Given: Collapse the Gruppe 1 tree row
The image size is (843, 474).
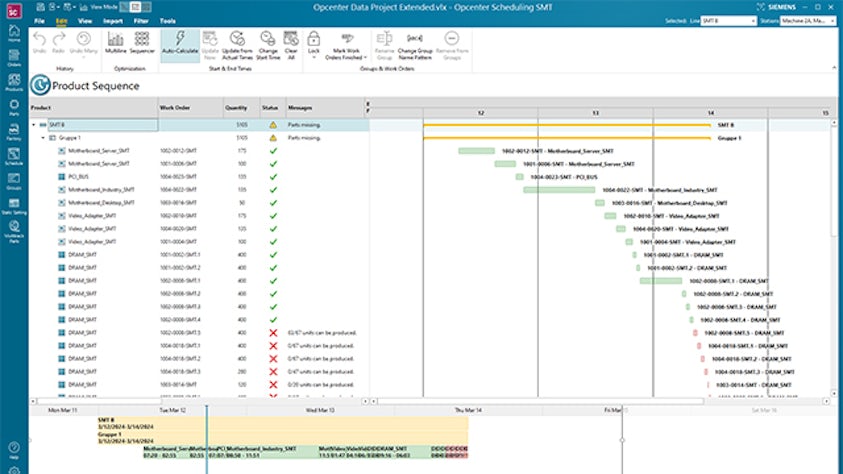Looking at the screenshot, I should pos(44,138).
